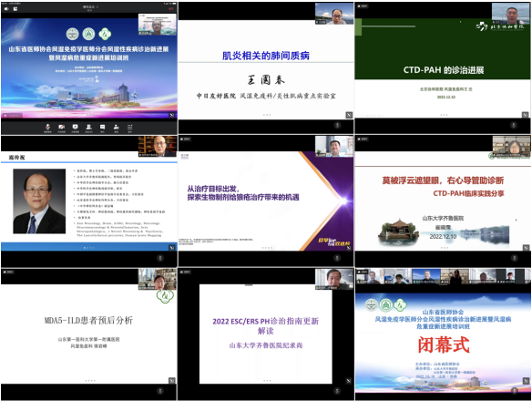Select speaker thumbnail above MDA5-ILD slide
Image resolution: width=532 pixels, height=401 pixels.
(x=158, y=280)
